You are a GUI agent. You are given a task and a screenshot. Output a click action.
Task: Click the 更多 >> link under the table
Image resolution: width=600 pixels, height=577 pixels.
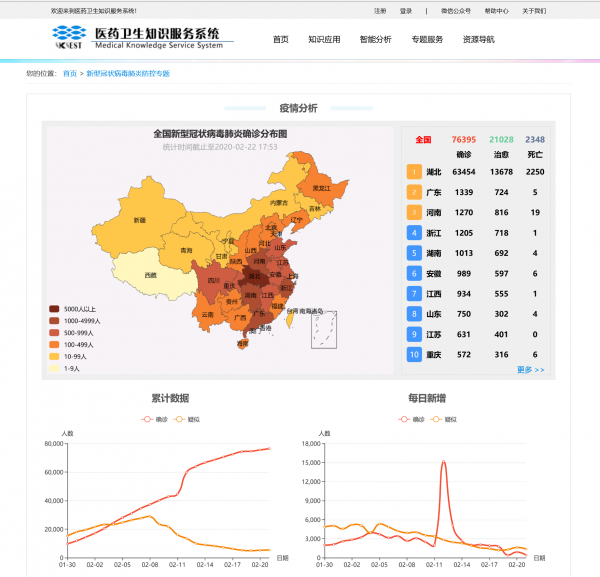530,370
